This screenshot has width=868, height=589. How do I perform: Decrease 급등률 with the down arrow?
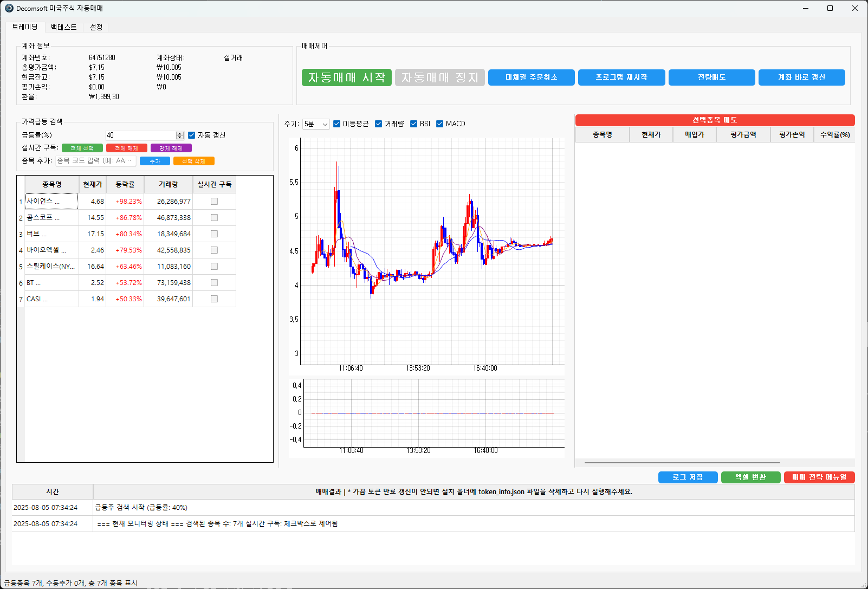[180, 138]
